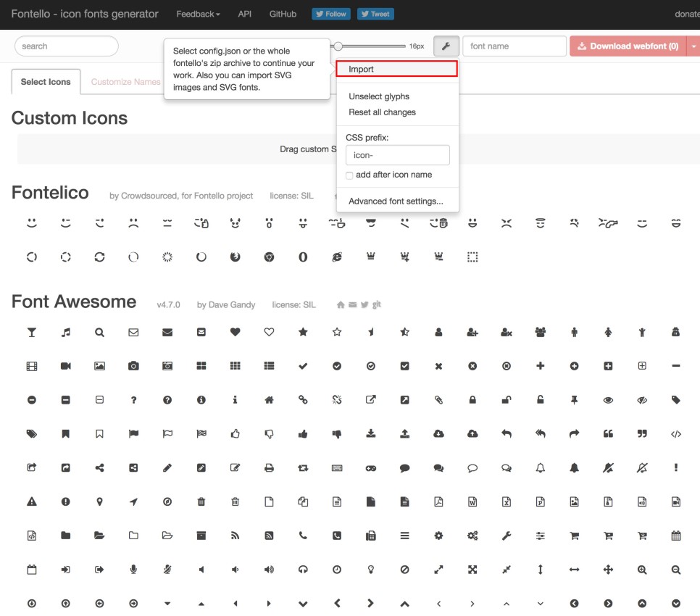Open the API link in navbar

click(245, 14)
